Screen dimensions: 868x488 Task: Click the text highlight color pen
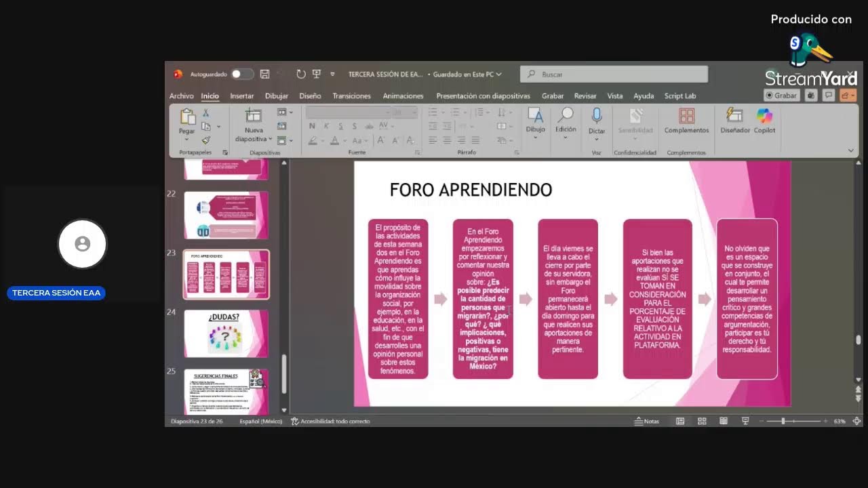pyautogui.click(x=312, y=141)
